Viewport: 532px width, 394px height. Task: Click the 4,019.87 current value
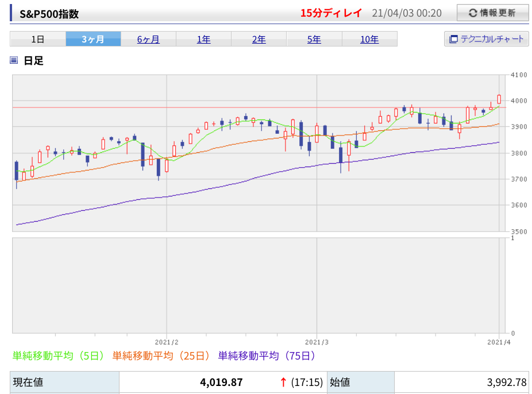pyautogui.click(x=221, y=383)
